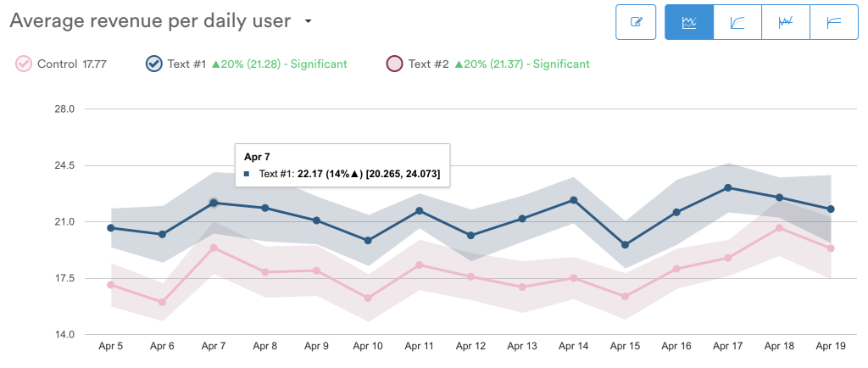
Task: Click the Control point for Apr 10
Action: 368,298
